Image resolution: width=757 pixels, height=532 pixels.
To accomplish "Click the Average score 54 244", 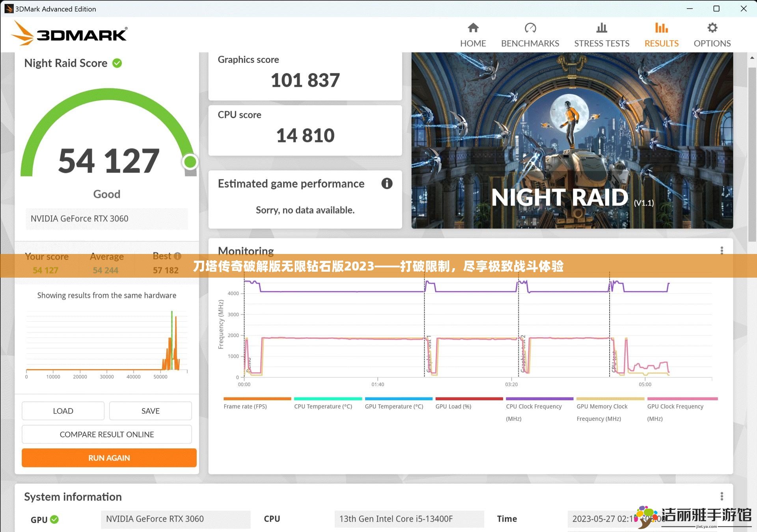I will click(x=106, y=270).
